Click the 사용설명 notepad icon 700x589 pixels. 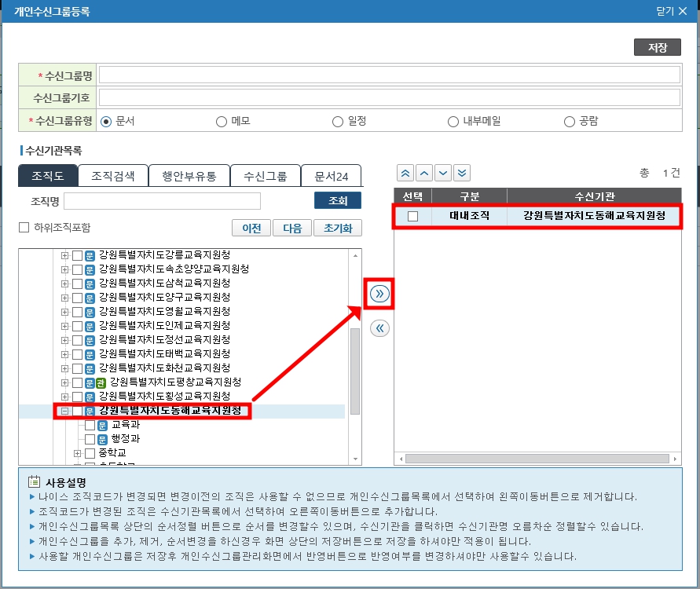34,481
